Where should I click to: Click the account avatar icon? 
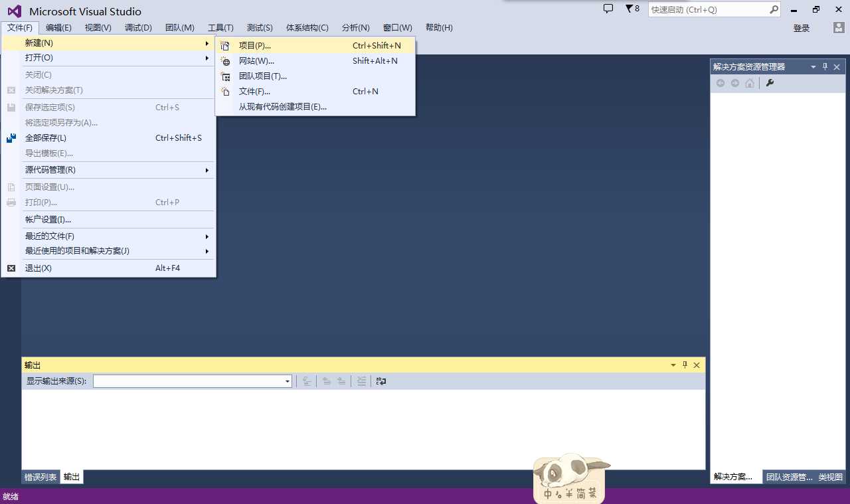click(839, 27)
